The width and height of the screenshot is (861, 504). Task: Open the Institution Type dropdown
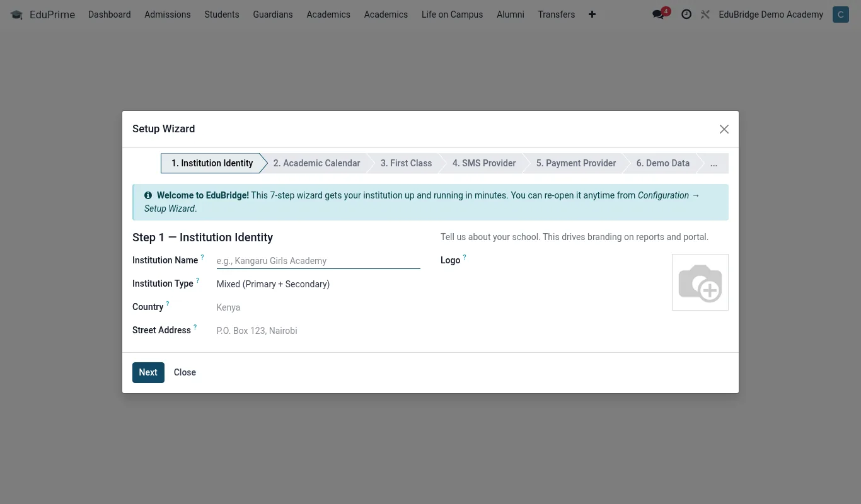pos(318,284)
